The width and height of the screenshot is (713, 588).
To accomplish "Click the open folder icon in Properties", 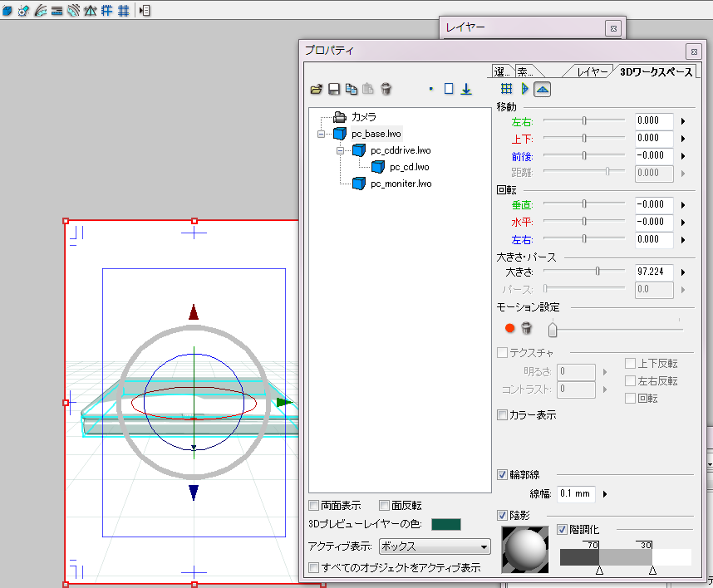I will click(x=316, y=89).
